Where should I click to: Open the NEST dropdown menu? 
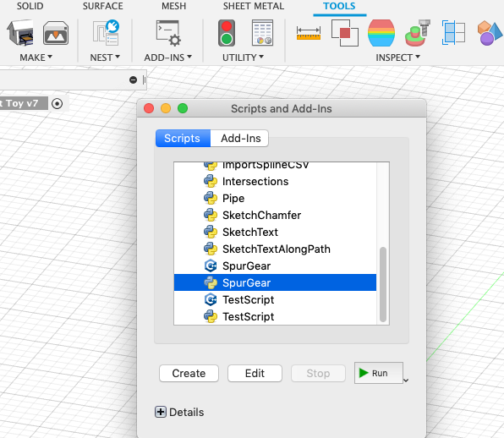(x=105, y=57)
